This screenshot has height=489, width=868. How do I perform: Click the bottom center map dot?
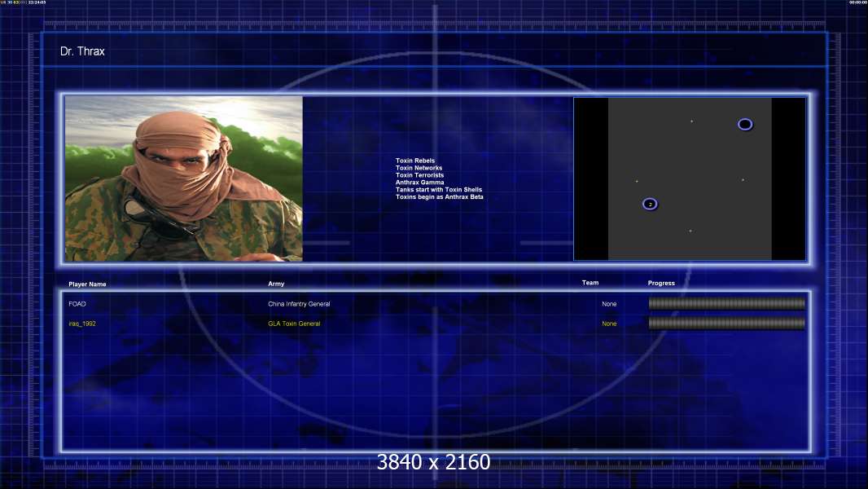pyautogui.click(x=690, y=231)
